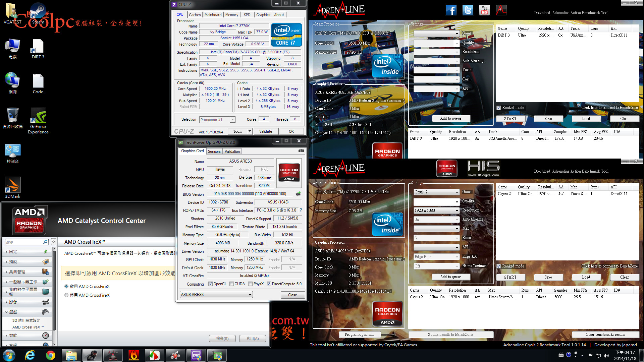Collapse the Catalyst sidebar with double-chevron button
644x362 pixels.
click(54, 242)
